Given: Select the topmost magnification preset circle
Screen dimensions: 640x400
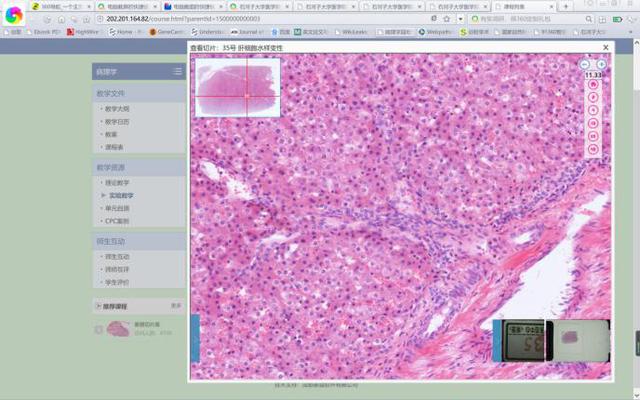Looking at the screenshot, I should (x=593, y=85).
